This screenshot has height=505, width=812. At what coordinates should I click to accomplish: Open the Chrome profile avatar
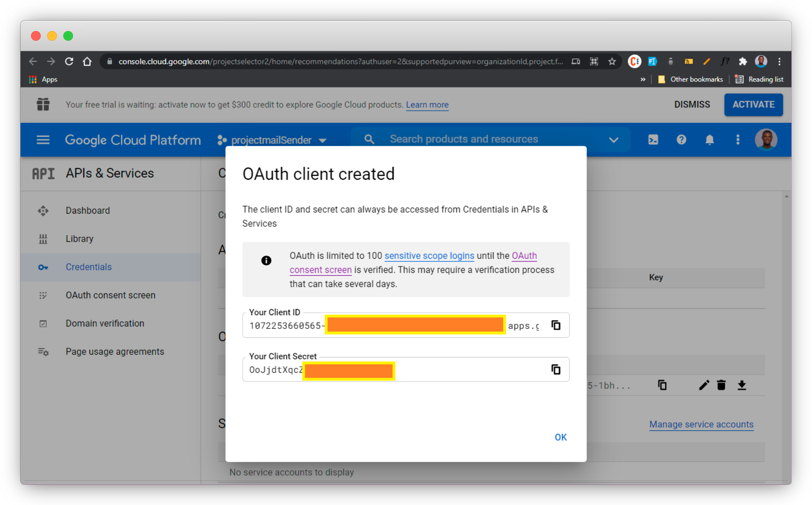pyautogui.click(x=761, y=61)
